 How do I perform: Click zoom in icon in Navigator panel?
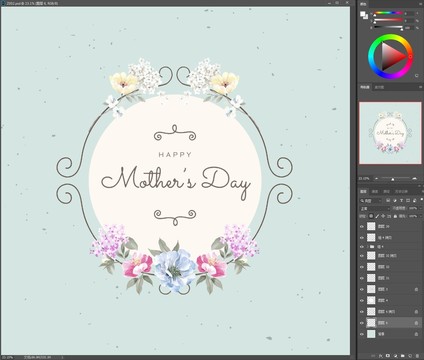tap(414, 179)
